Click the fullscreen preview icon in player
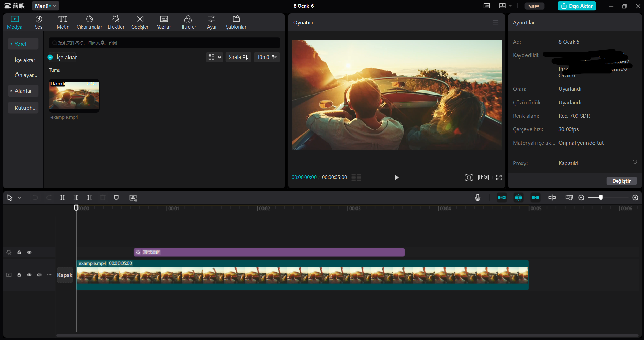This screenshot has height=340, width=644. (499, 177)
